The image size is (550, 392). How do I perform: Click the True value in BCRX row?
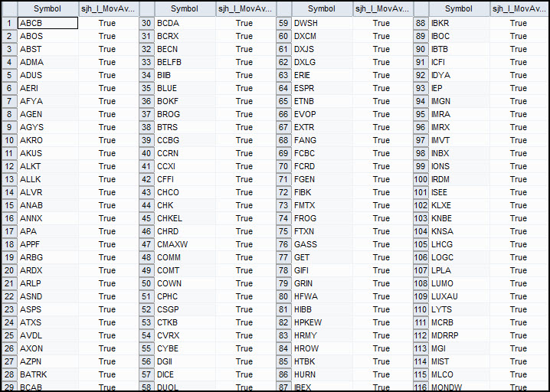244,36
